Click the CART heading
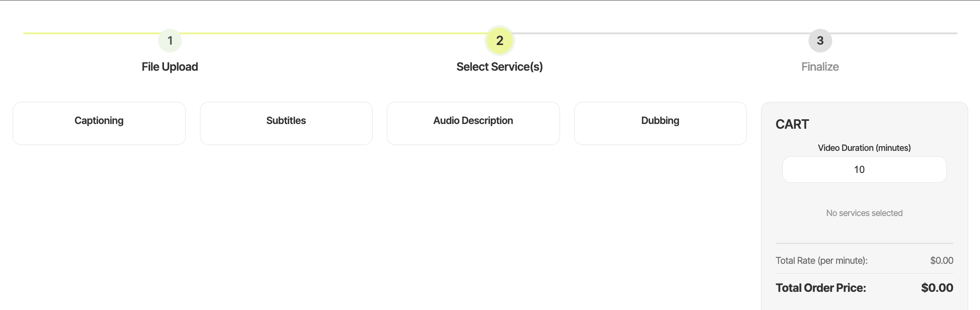 coord(792,124)
